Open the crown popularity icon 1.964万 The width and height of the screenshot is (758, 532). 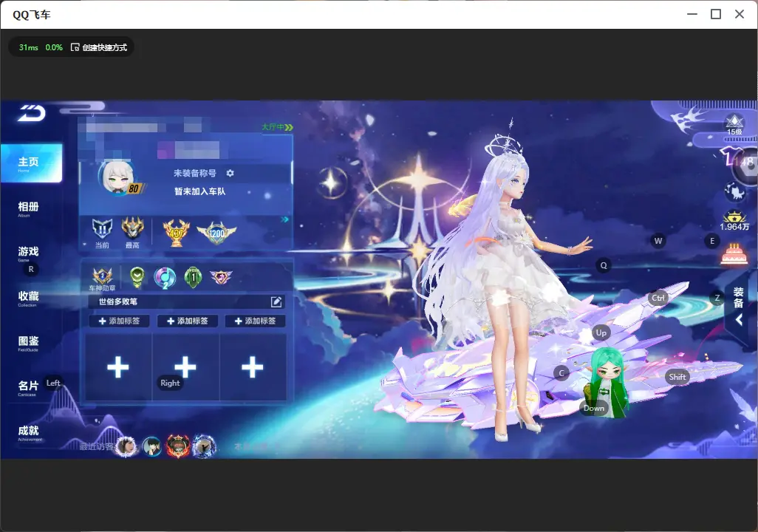(734, 221)
